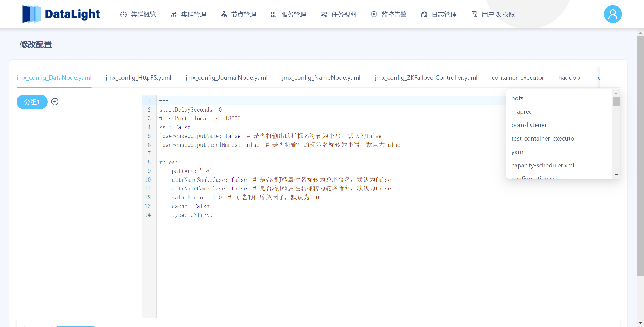Click the node tree icon next to 节点管理

click(223, 15)
